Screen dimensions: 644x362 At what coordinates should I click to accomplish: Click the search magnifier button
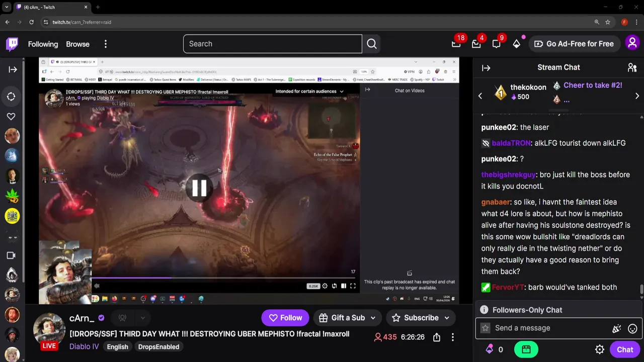[x=372, y=44]
